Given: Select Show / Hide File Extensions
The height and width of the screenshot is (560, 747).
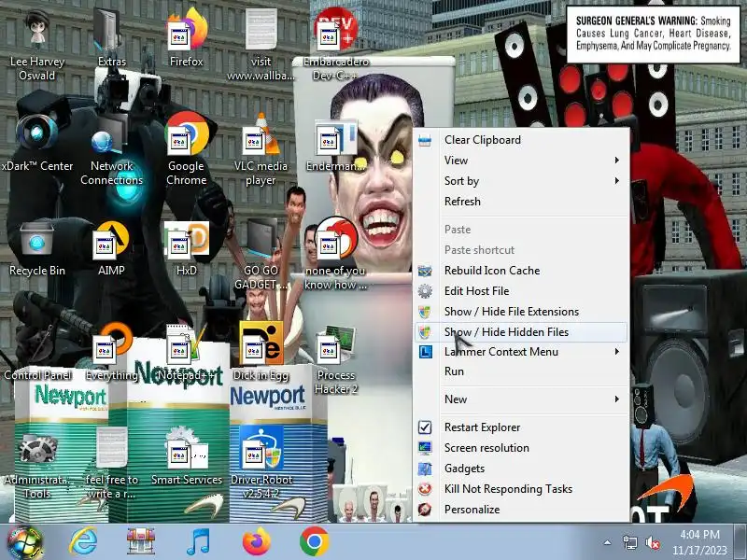Looking at the screenshot, I should click(522, 311).
